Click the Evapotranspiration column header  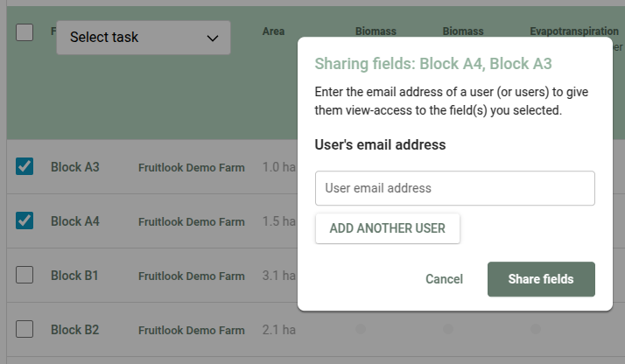click(x=573, y=31)
